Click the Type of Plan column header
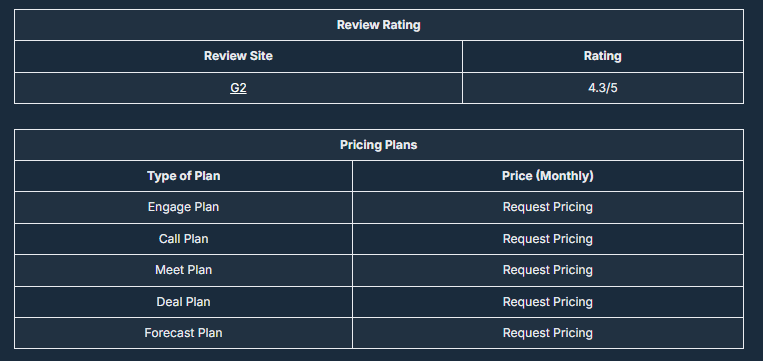This screenshot has height=361, width=763. (x=183, y=176)
